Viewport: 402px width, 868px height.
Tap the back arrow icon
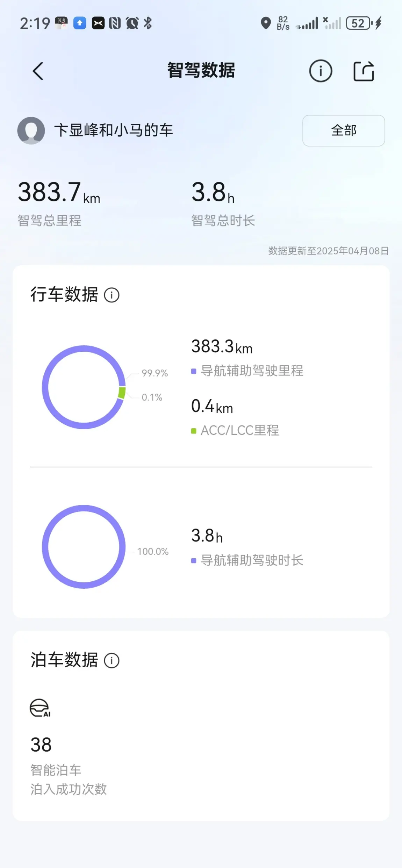38,71
